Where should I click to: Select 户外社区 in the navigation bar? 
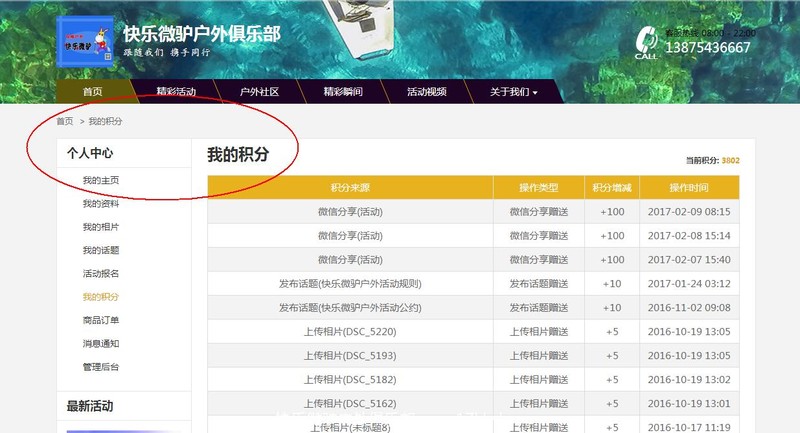tap(259, 92)
